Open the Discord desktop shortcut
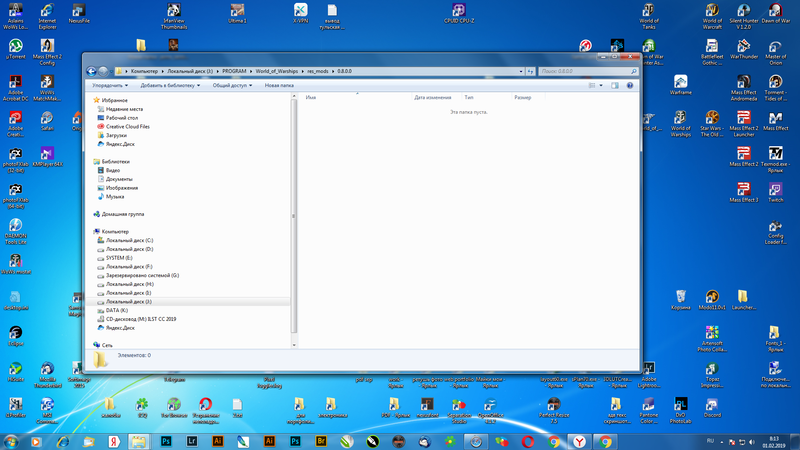Viewport: 800px width, 450px height. pyautogui.click(x=712, y=408)
